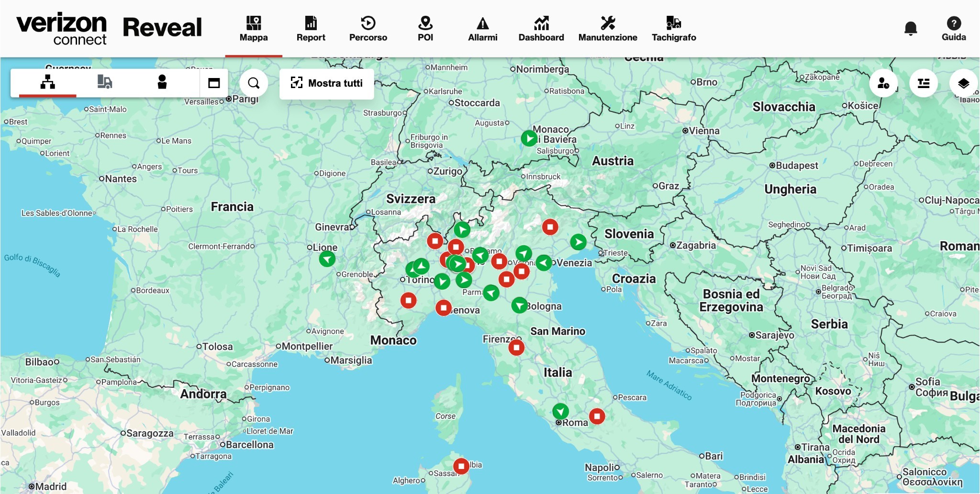Open the map layers selector
The image size is (980, 494).
[x=963, y=83]
